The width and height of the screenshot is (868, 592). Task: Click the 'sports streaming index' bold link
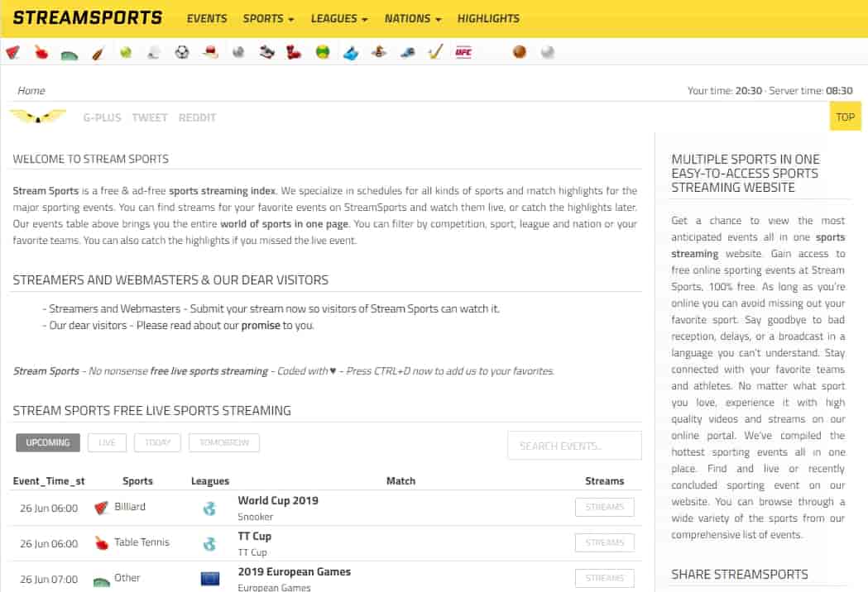click(x=222, y=190)
